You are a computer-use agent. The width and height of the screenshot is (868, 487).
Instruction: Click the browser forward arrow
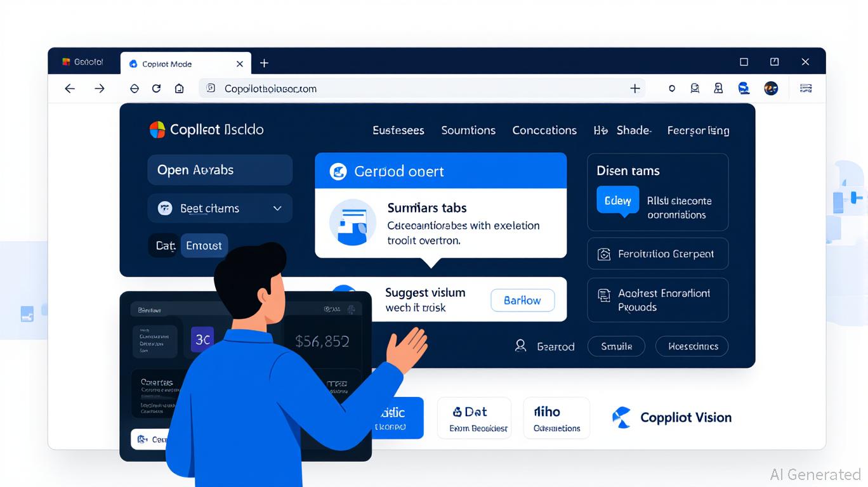[x=100, y=89]
